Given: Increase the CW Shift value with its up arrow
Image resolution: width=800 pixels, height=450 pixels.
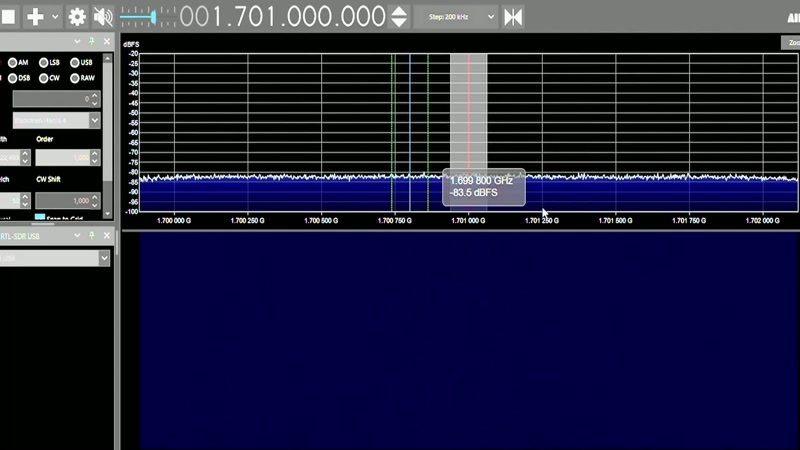Looking at the screenshot, I should [x=94, y=196].
